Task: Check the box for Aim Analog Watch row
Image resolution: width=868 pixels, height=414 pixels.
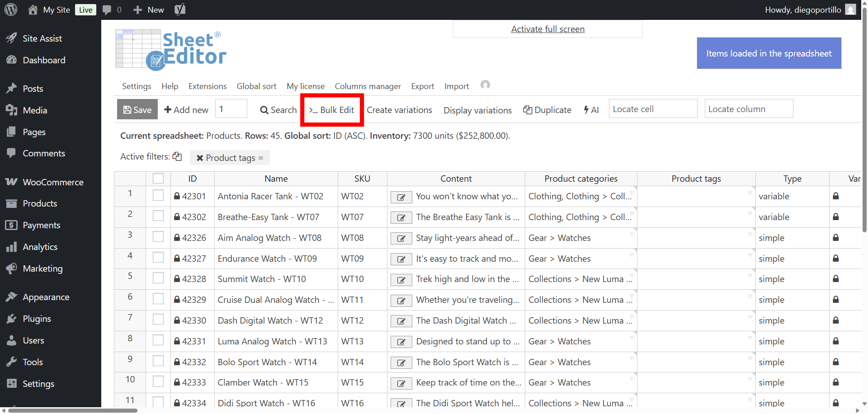Action: click(x=158, y=237)
